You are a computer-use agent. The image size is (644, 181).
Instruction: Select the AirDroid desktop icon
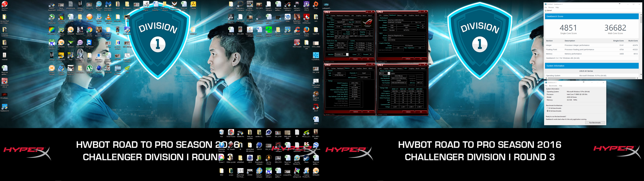coord(70,44)
